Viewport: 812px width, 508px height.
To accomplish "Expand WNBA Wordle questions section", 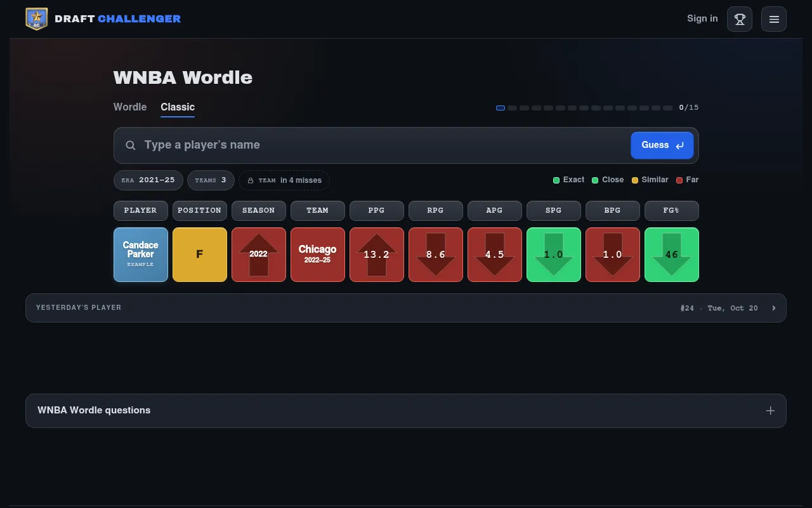I will pyautogui.click(x=406, y=411).
